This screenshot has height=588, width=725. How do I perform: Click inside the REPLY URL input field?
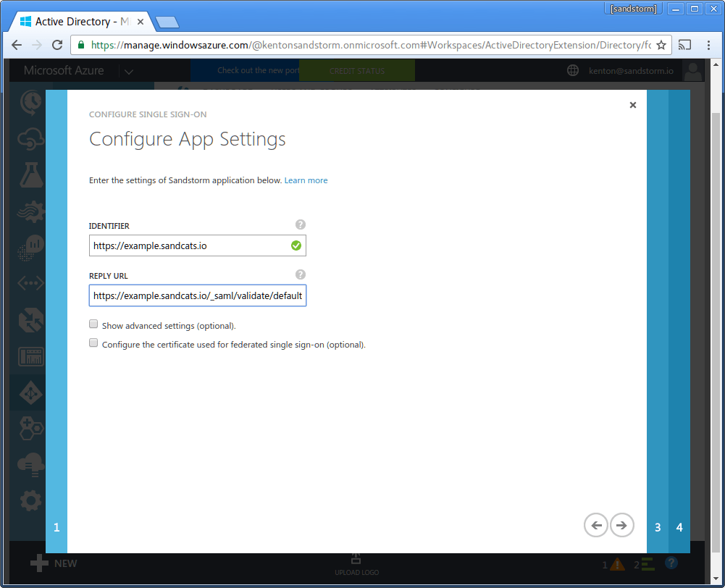pyautogui.click(x=198, y=295)
